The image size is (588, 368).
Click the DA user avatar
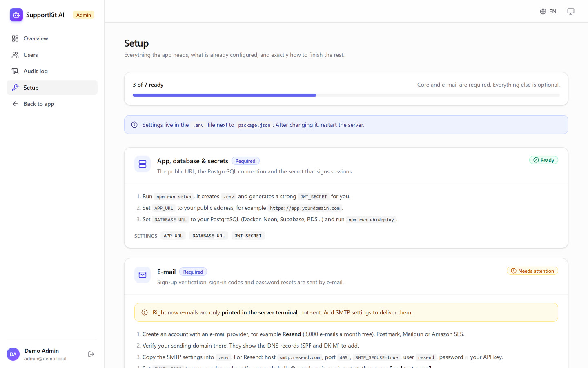click(x=13, y=354)
